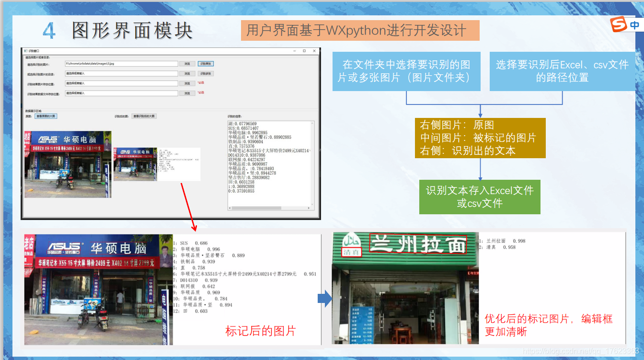
Task: Click the enlarged marked ASUS storefront picture
Action: click(x=99, y=290)
